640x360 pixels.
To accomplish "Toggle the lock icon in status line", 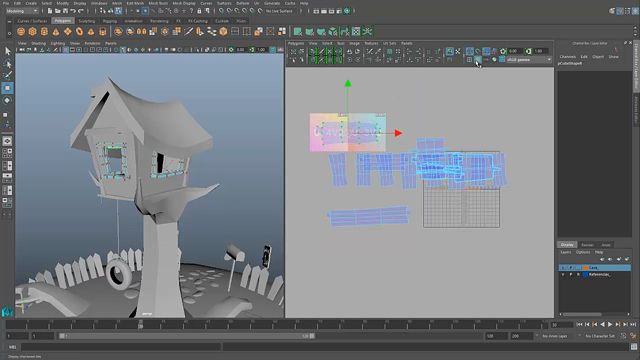I will tap(199, 11).
